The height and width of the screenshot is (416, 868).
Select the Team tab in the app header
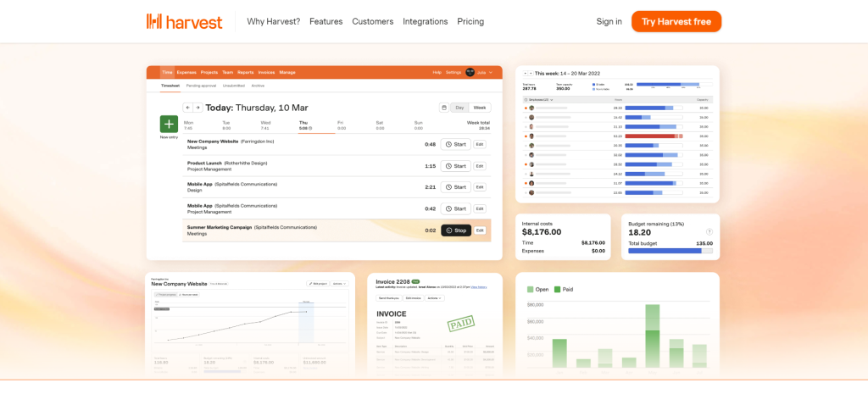tap(227, 73)
